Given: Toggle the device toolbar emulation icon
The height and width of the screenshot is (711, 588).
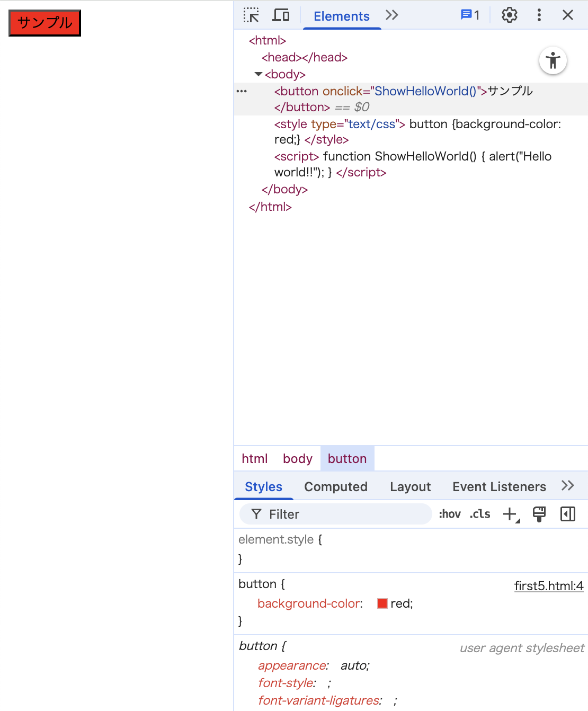Looking at the screenshot, I should 281,15.
